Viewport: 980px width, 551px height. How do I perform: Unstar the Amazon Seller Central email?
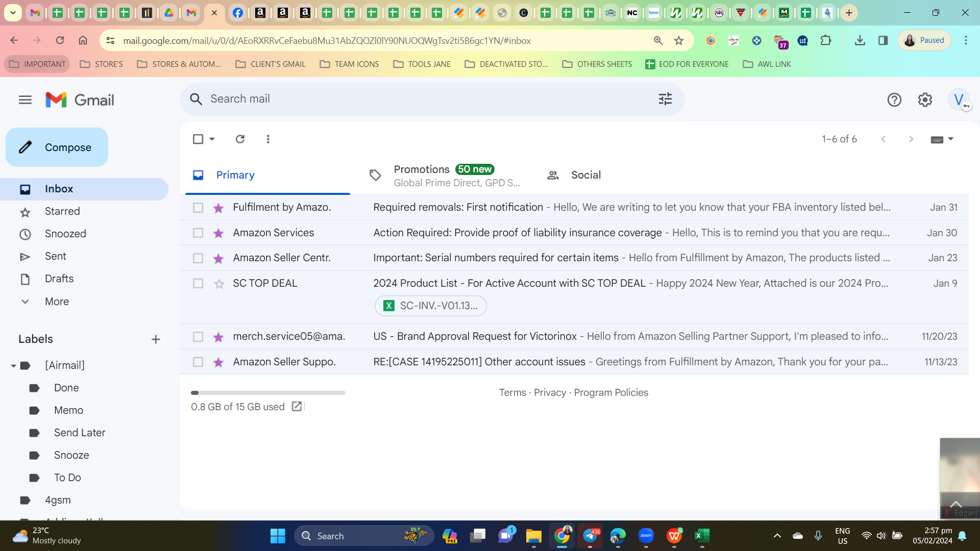click(x=219, y=258)
